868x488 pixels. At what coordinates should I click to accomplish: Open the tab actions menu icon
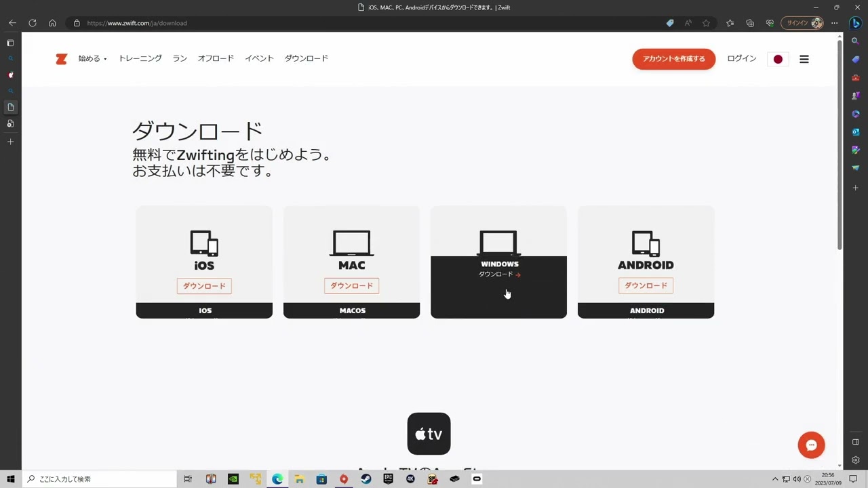[10, 43]
